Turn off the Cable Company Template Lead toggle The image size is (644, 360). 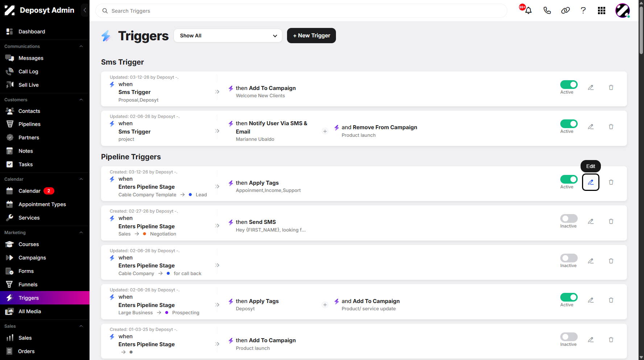[569, 179]
